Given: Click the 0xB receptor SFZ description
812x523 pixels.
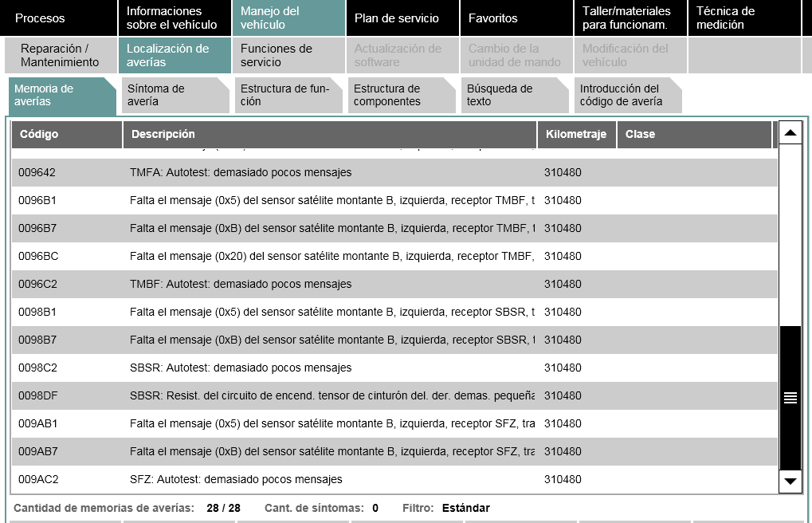Looking at the screenshot, I should tap(332, 451).
